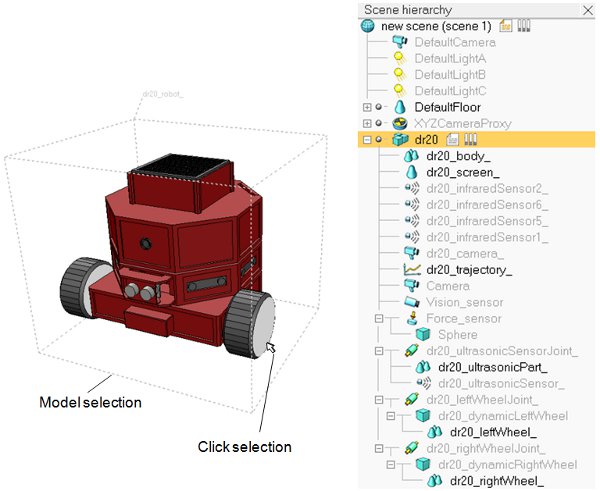The image size is (600, 491).
Task: Open script icon beside new scene
Action: [505, 26]
